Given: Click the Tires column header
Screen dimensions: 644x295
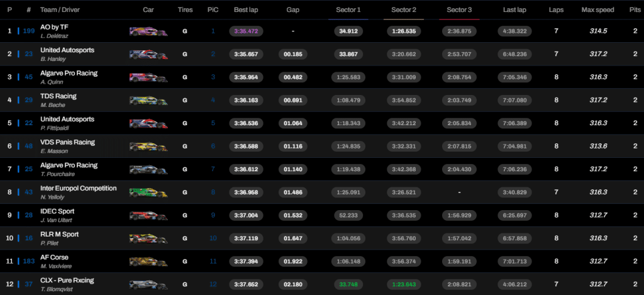Looking at the screenshot, I should (x=186, y=10).
